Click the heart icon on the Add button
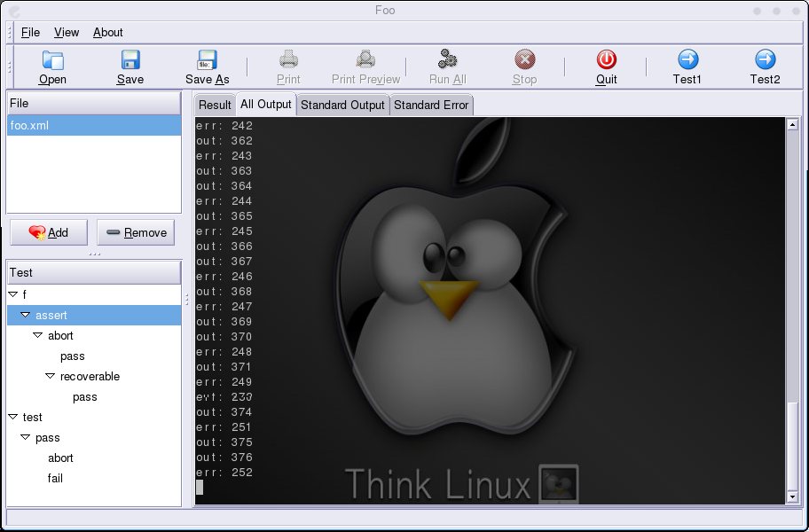The height and width of the screenshot is (532, 809). click(37, 233)
